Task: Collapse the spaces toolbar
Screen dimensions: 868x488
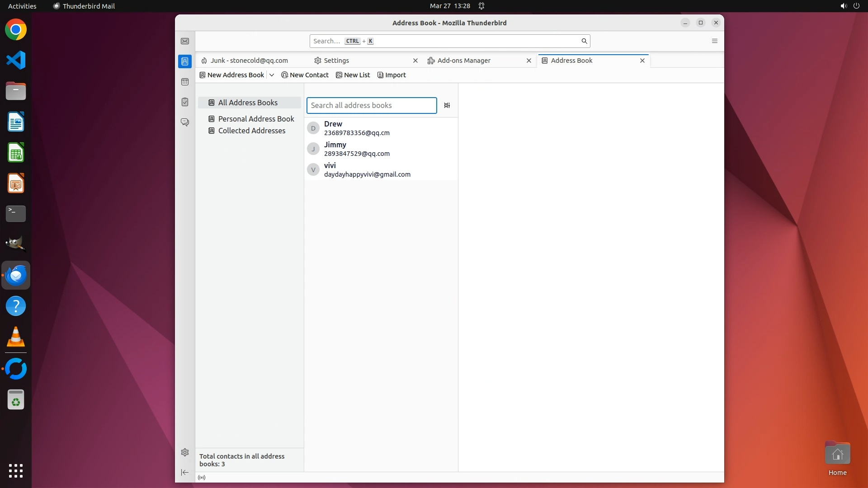Action: [185, 473]
